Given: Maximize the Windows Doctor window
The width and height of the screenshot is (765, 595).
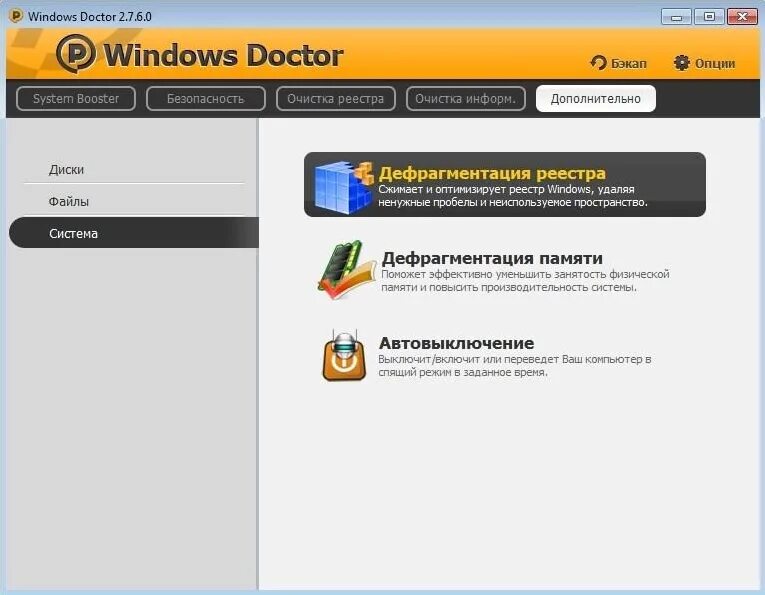Looking at the screenshot, I should (709, 17).
